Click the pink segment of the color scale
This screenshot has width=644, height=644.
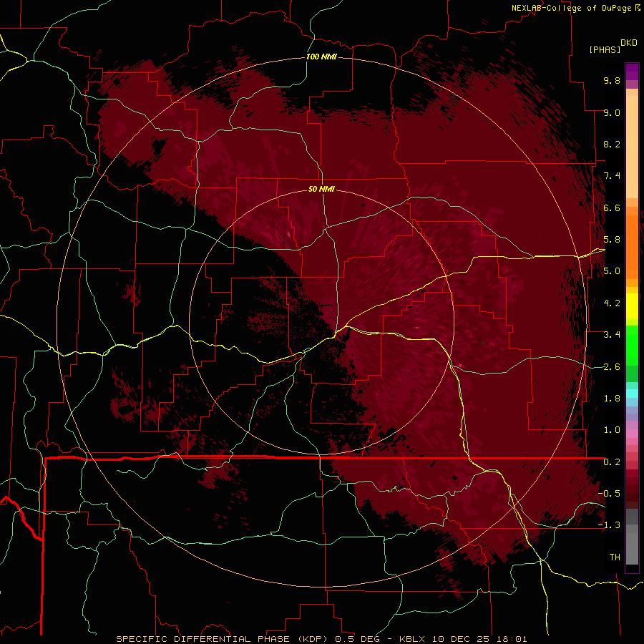[x=632, y=434]
